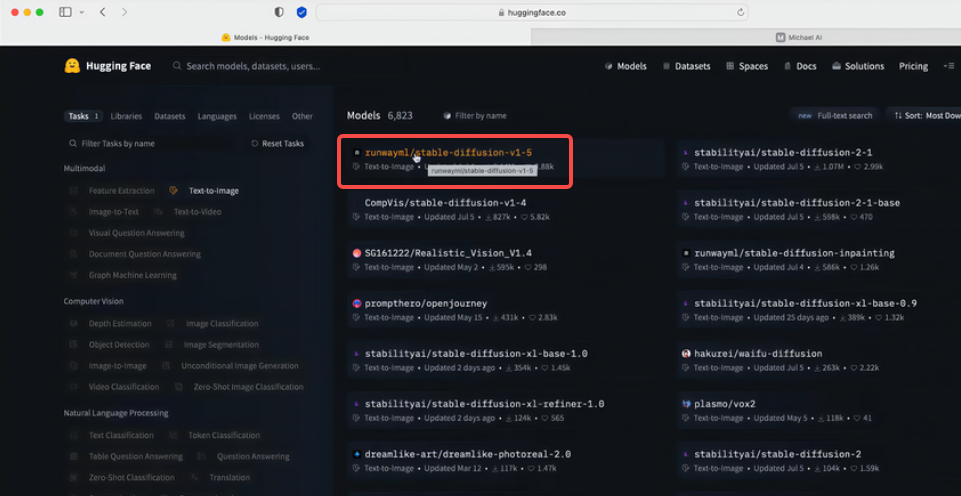This screenshot has width=961, height=496.
Task: Click the Filter Tasks by name field
Action: click(x=149, y=143)
